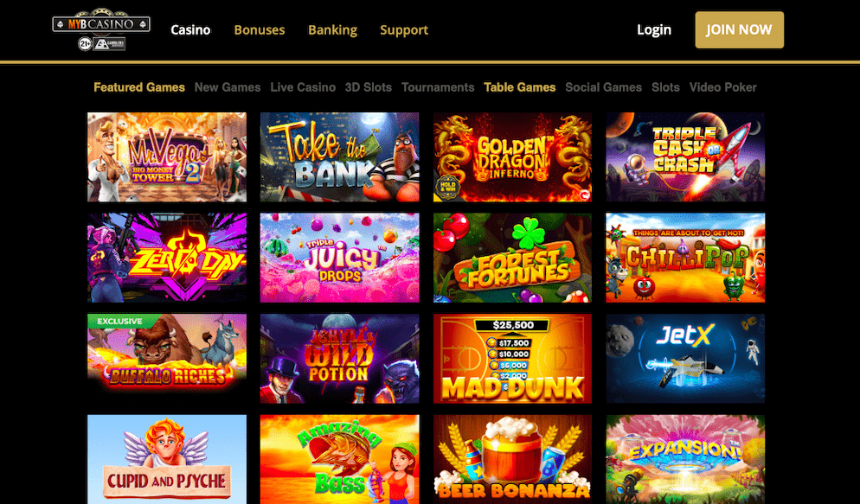Switch to the Table Games category
This screenshot has height=504, width=860.
pos(519,87)
